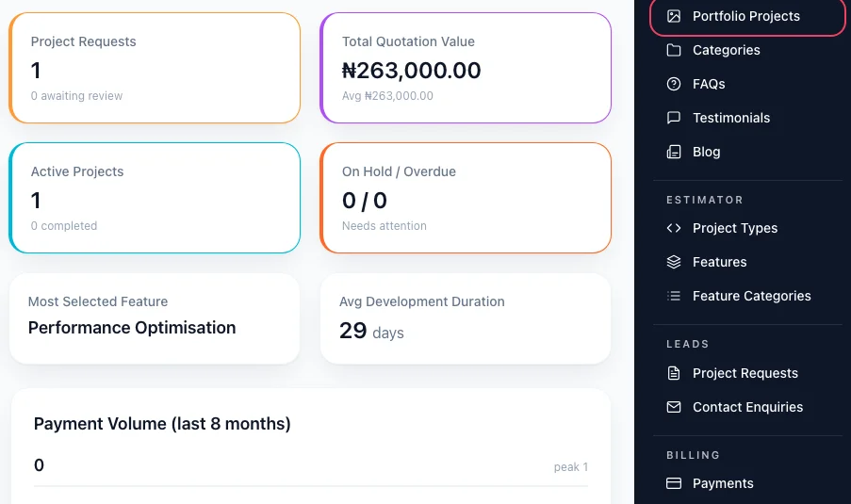The height and width of the screenshot is (504, 851).
Task: View Contact Enquiries under Leads
Action: point(747,407)
